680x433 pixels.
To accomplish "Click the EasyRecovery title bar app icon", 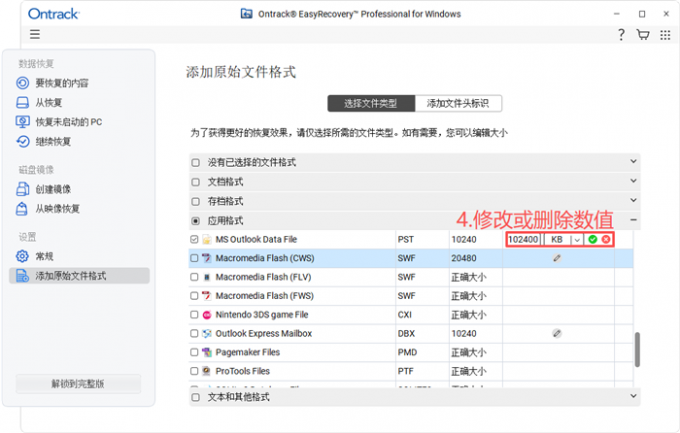I will pyautogui.click(x=246, y=14).
